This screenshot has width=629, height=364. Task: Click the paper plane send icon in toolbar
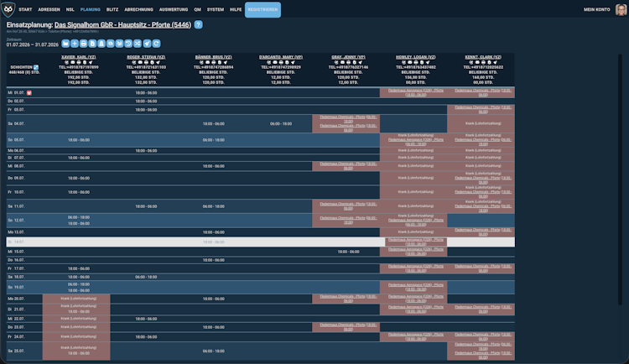[148, 44]
